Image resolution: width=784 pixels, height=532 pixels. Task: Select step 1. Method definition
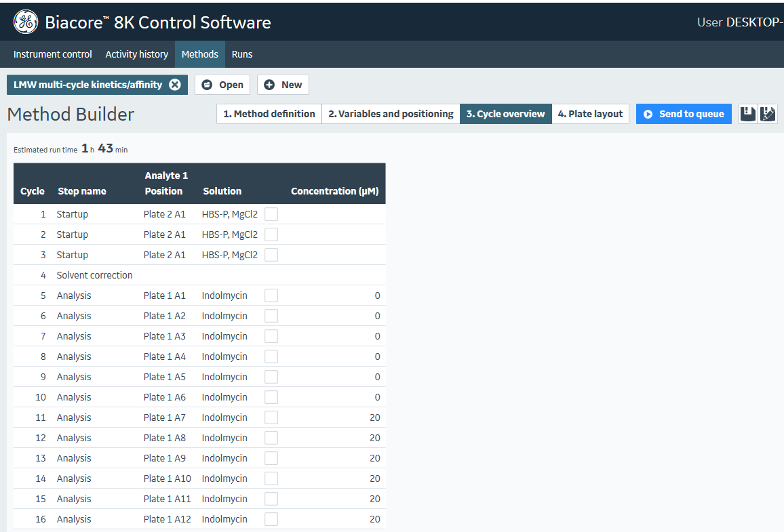[269, 114]
